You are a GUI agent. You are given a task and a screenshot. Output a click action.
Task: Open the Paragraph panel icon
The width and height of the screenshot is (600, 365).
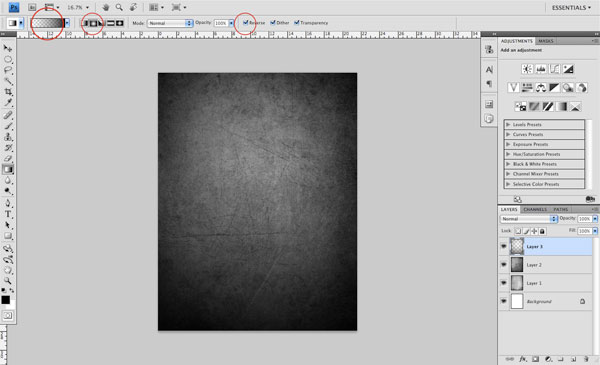(489, 84)
